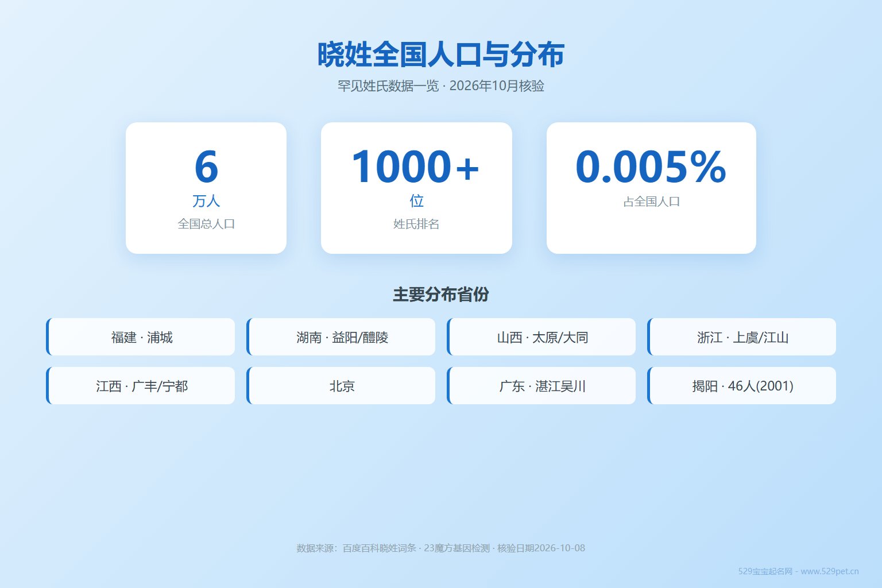Select the 湖南 · 益阳/醴陵 tile
This screenshot has height=588, width=882.
tap(341, 337)
